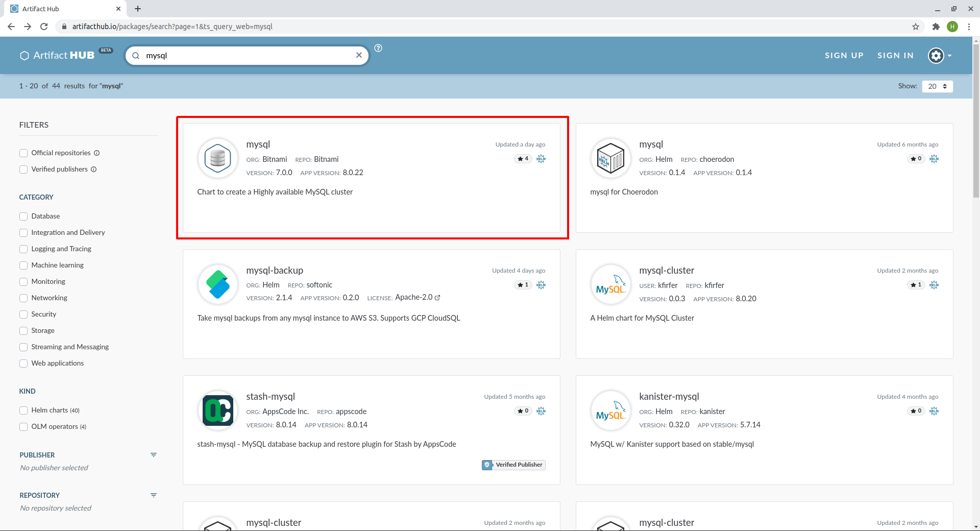Open the Bitnami mysql package title

[258, 144]
